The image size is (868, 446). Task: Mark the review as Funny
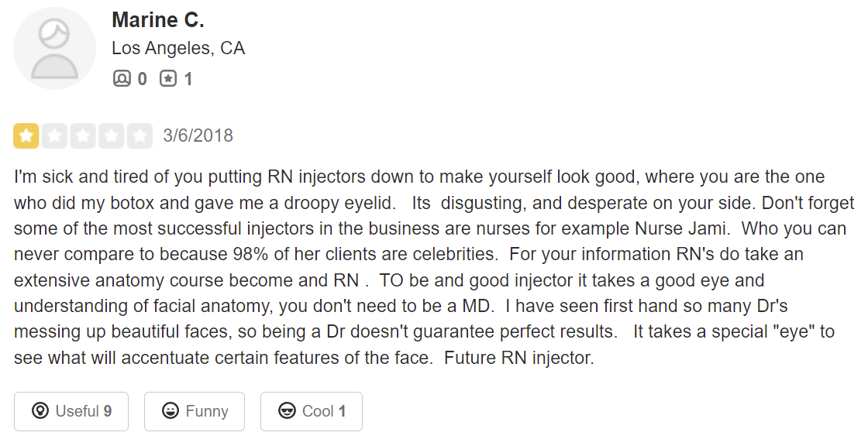point(195,411)
